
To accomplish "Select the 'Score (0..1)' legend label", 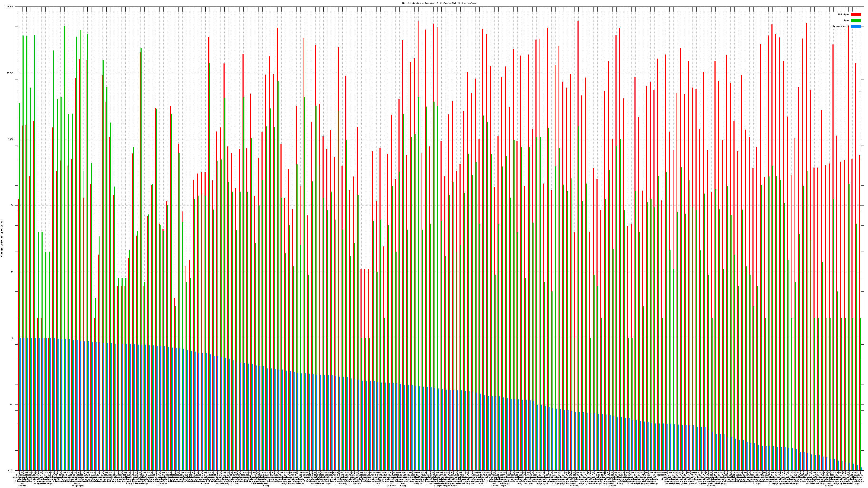I will pos(841,26).
